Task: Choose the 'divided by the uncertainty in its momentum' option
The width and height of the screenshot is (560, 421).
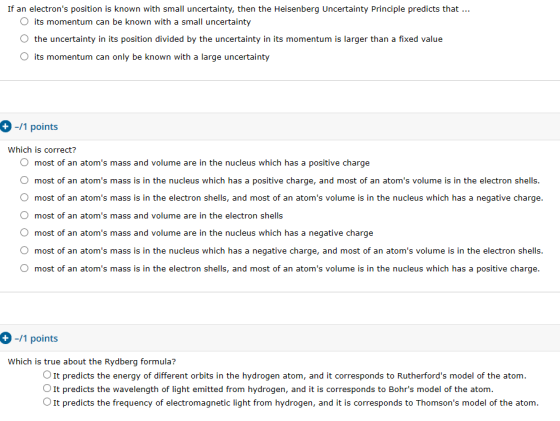Action: 24,39
